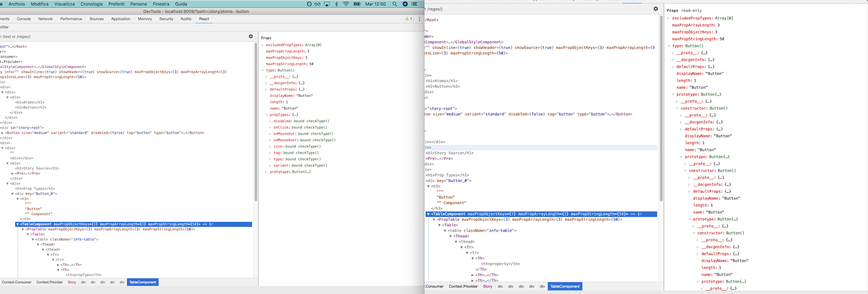Expand prototype: Button{…} in left Props panel

pyautogui.click(x=266, y=172)
